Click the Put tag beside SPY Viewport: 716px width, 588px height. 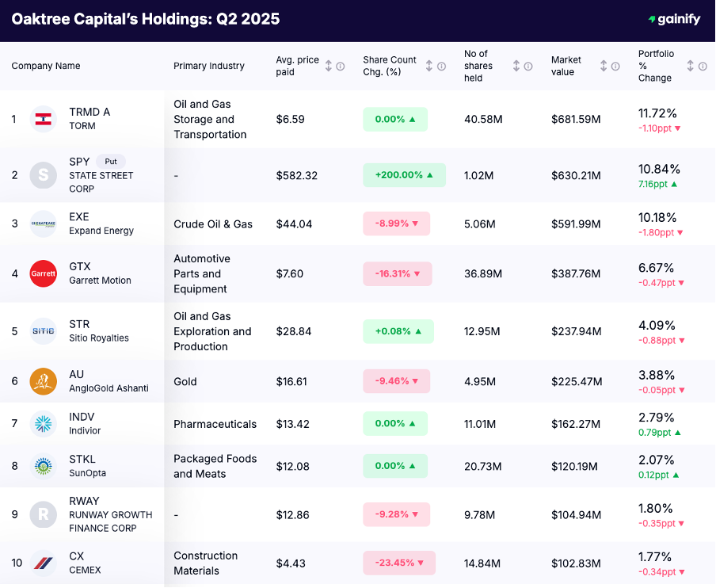click(x=110, y=161)
